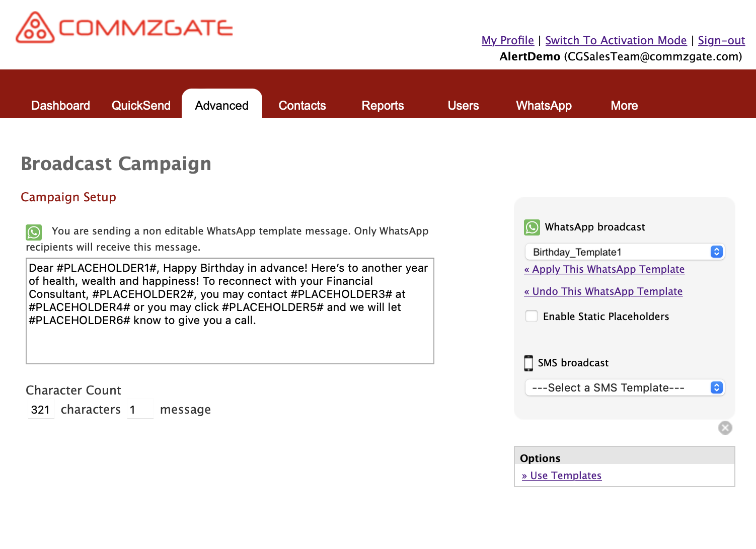
Task: Click Switch To Activation Mode link
Action: point(616,40)
